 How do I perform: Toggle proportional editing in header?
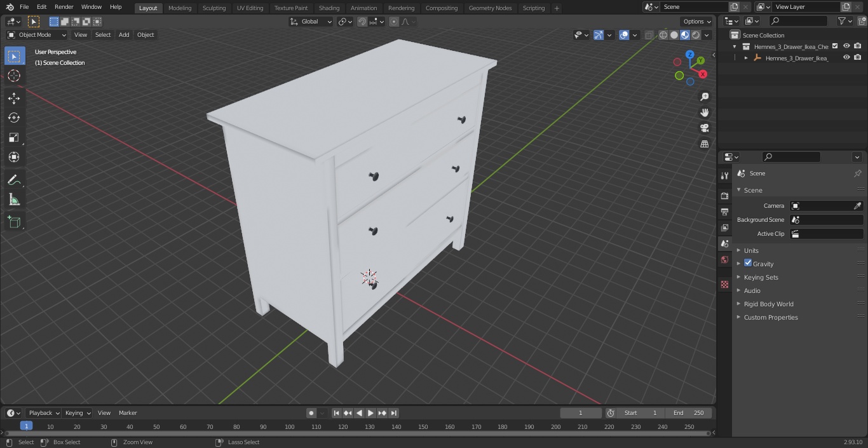(394, 22)
